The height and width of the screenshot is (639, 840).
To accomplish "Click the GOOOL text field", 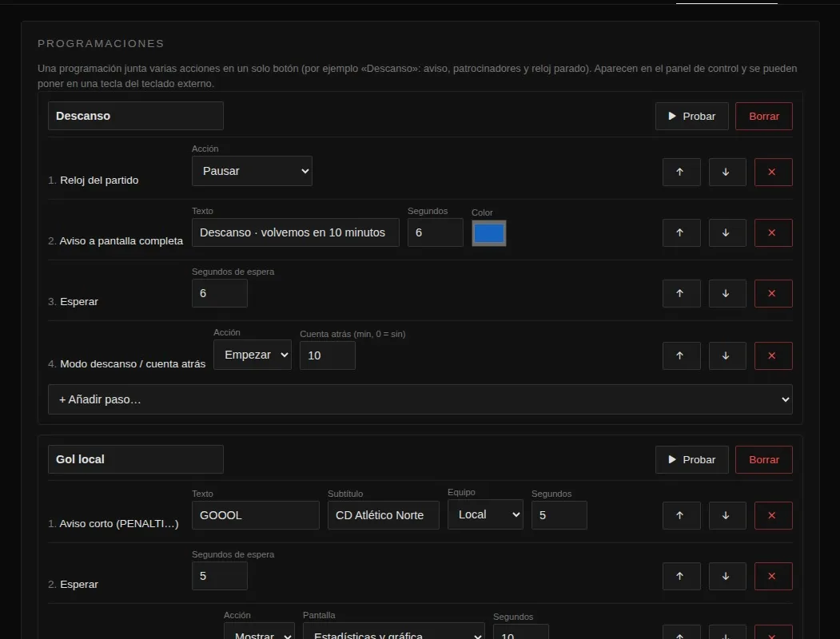I will tap(256, 515).
